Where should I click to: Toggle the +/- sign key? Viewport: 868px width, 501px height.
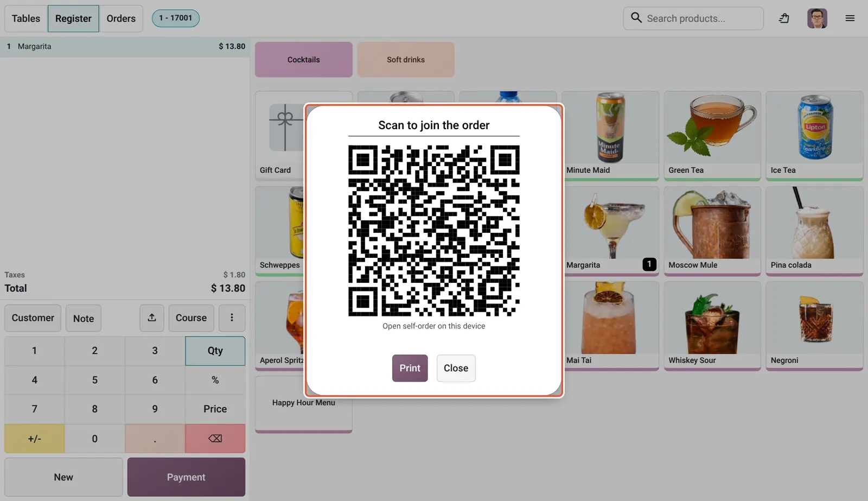pos(35,439)
